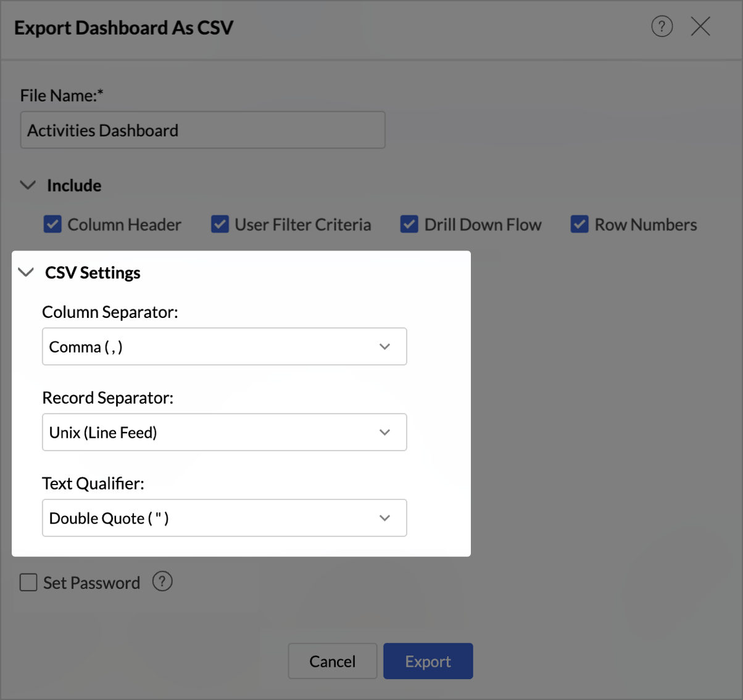This screenshot has width=743, height=700.
Task: Collapse the Include section chevron
Action: tap(28, 185)
